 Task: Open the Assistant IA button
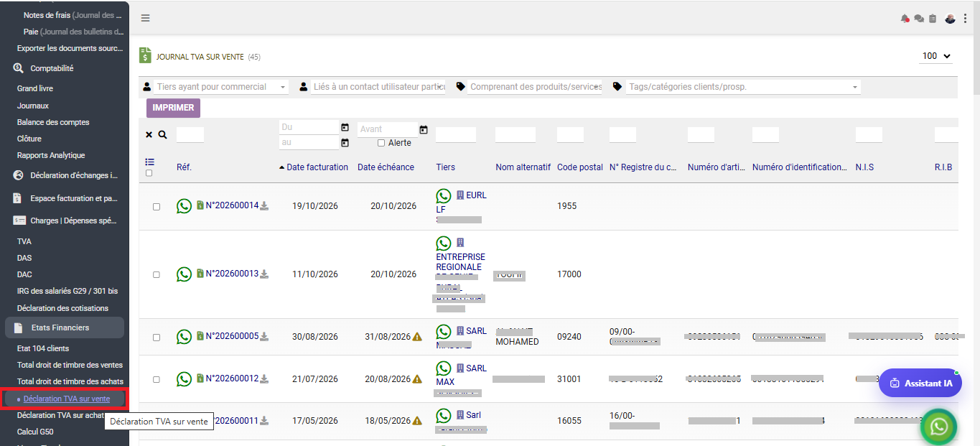(920, 384)
